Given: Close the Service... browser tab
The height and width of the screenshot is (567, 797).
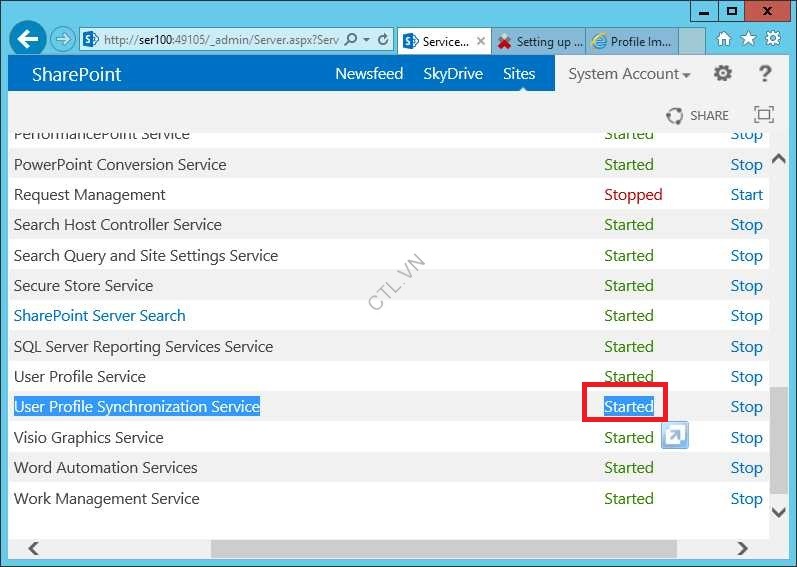Looking at the screenshot, I should click(x=481, y=42).
